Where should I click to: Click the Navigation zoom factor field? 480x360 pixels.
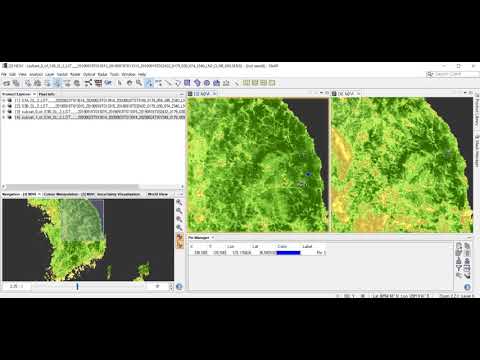[x=16, y=286]
